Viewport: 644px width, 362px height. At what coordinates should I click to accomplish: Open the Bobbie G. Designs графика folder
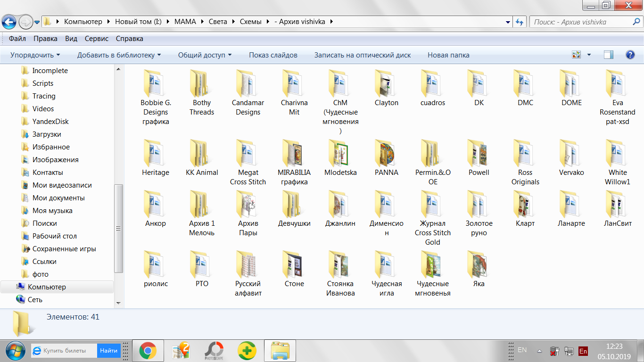click(x=156, y=98)
